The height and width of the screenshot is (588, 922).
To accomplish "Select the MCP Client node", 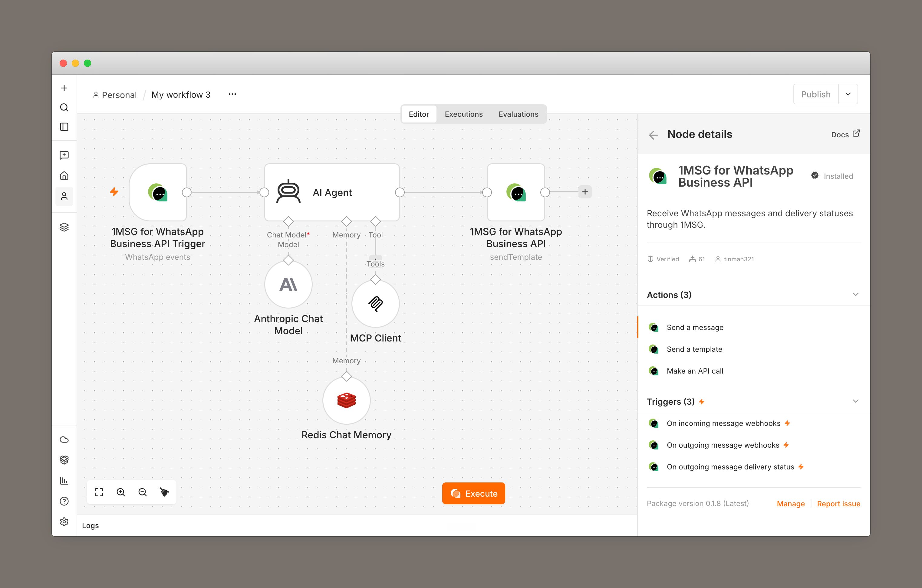I will tap(376, 304).
